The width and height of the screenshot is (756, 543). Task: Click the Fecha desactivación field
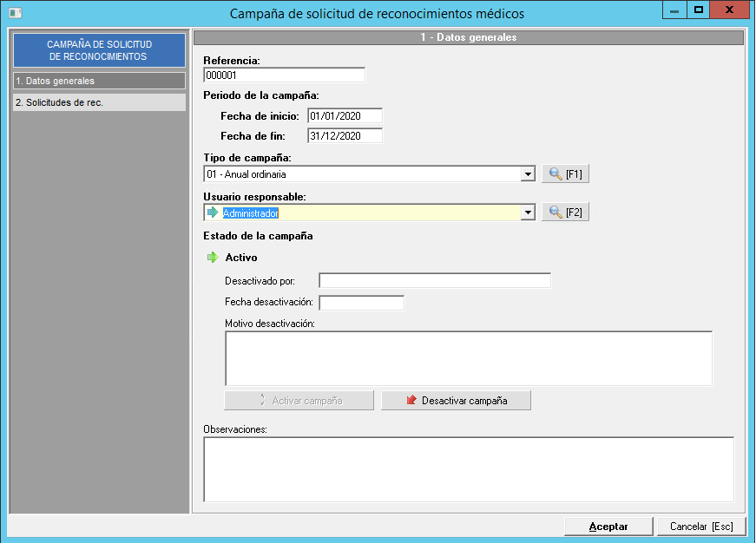click(362, 303)
